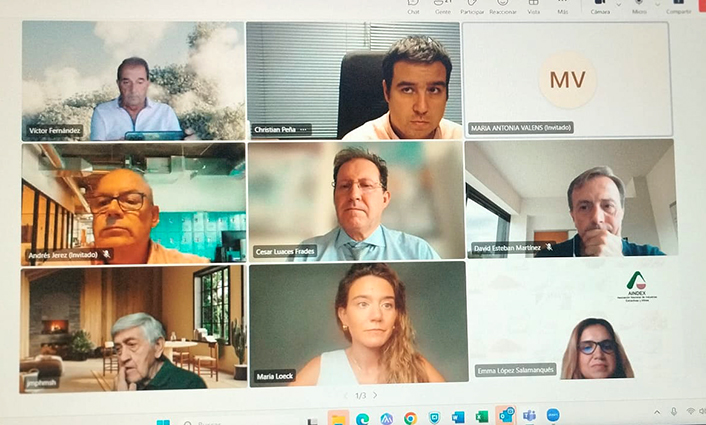Toggle the Cámara on or off
Viewport: 706px width, 425px height.
click(600, 7)
